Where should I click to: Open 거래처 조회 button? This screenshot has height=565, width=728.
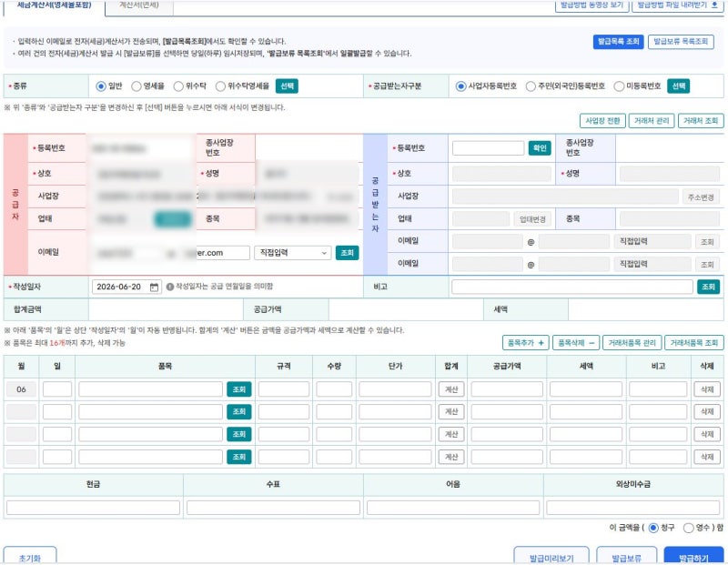[701, 121]
